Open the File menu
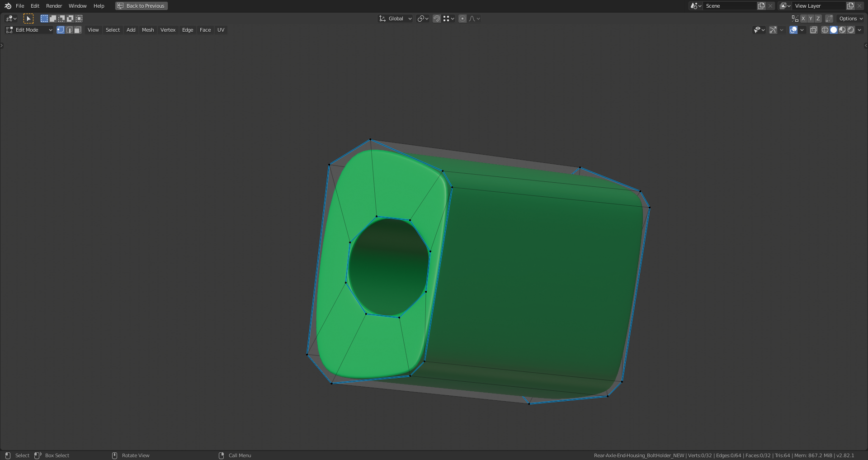Viewport: 868px width, 460px height. coord(20,6)
